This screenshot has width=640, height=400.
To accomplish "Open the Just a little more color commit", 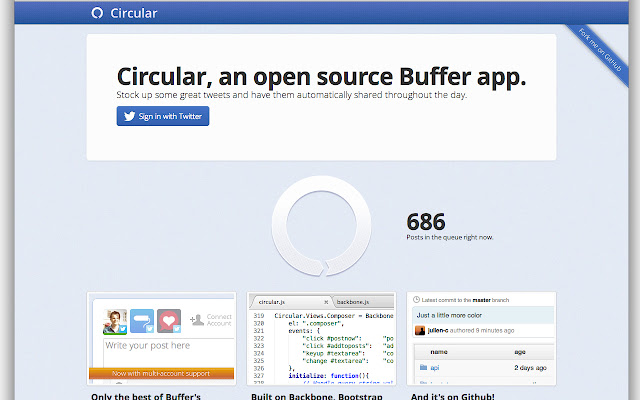I will point(449,315).
